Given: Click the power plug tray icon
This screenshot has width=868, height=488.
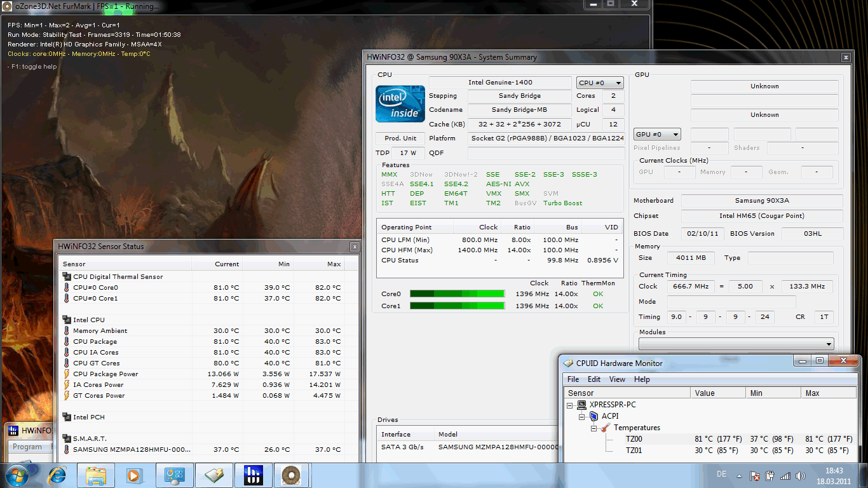Looking at the screenshot, I should pos(770,475).
